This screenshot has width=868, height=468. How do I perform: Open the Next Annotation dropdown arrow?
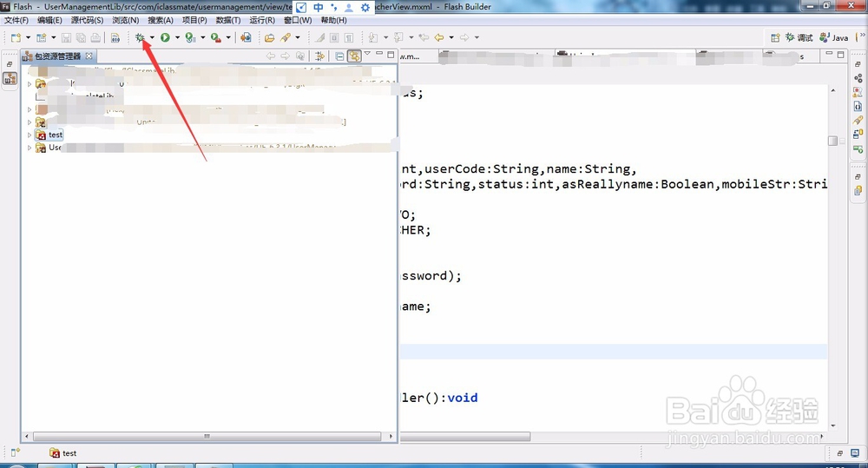tap(386, 37)
